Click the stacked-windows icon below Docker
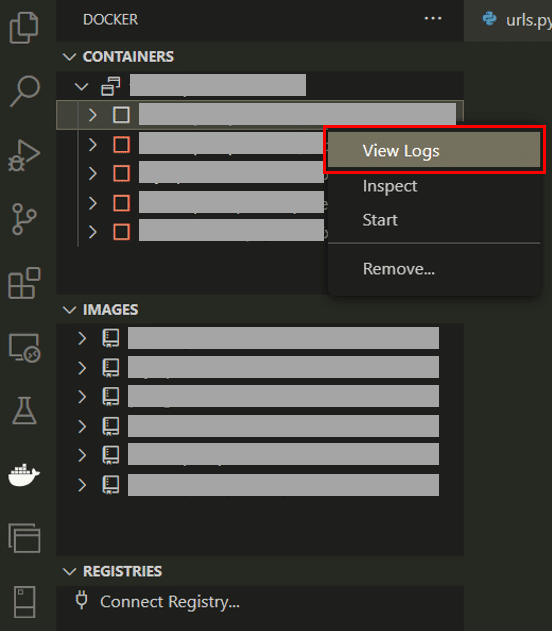Viewport: 552px width, 631px height. [24, 538]
